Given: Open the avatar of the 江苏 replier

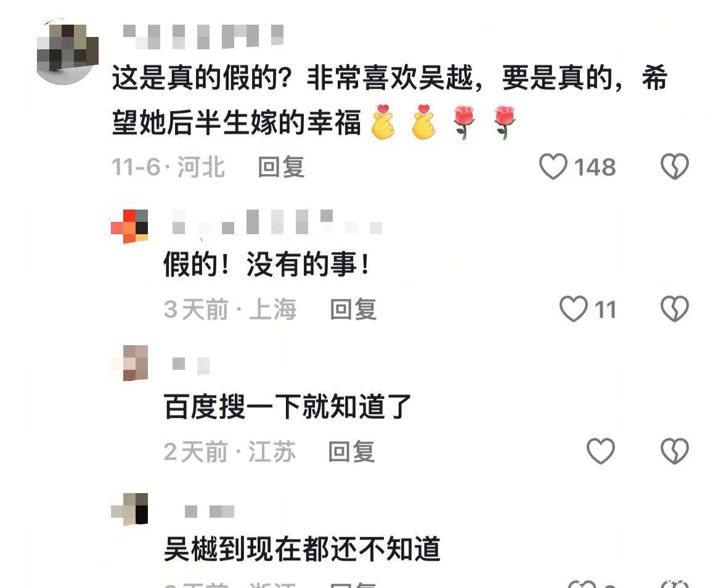Looking at the screenshot, I should [130, 363].
